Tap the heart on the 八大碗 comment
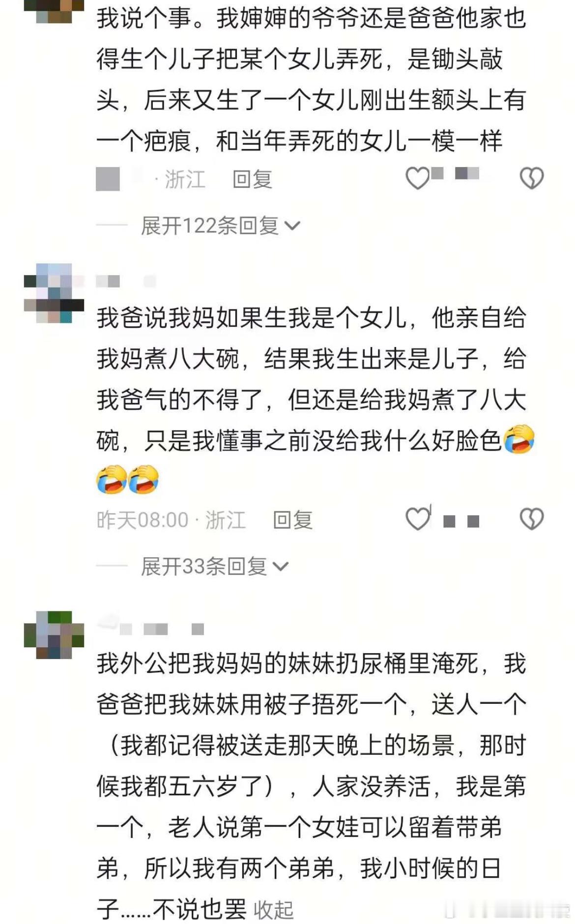The height and width of the screenshot is (924, 575). point(418,519)
